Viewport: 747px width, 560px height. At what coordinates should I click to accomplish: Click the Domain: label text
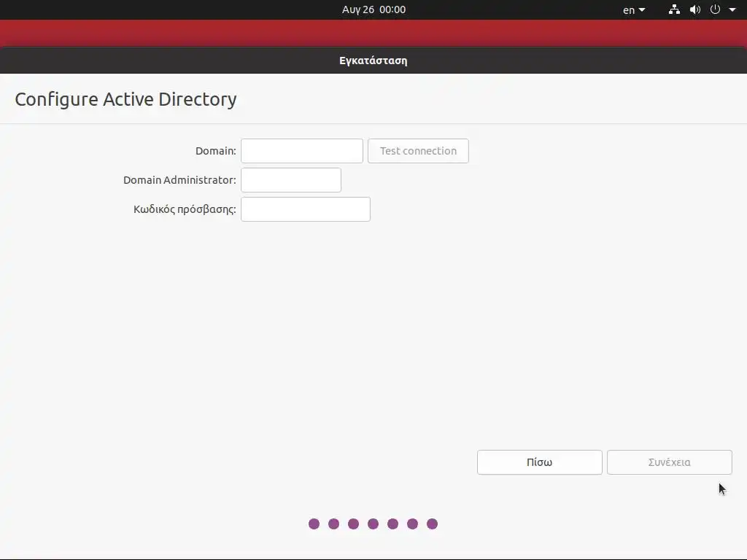(216, 151)
